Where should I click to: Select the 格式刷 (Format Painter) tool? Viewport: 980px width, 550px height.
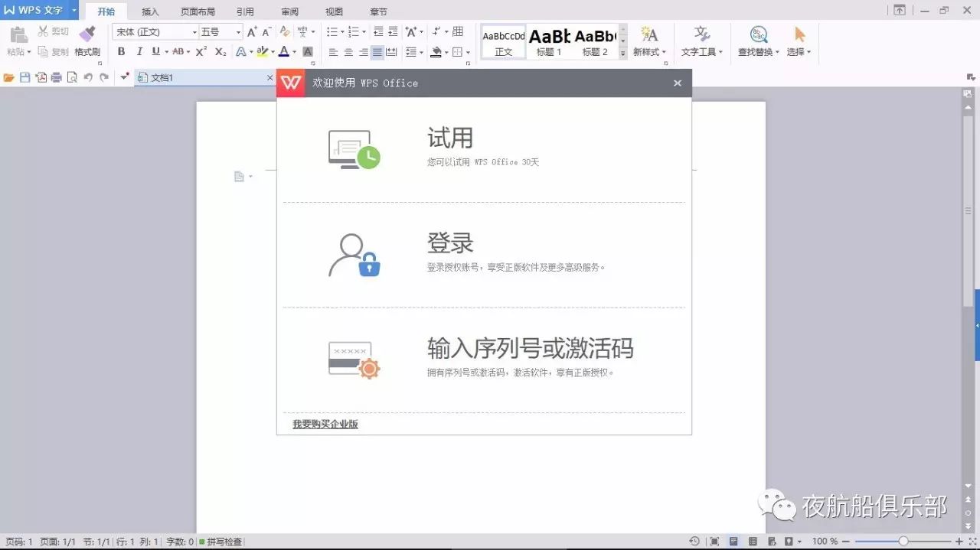point(87,42)
